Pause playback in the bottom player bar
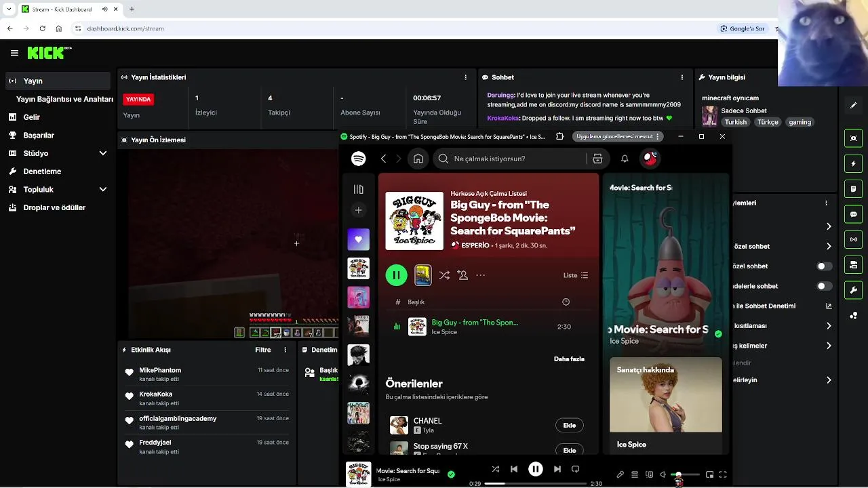Viewport: 868px width, 488px height. (x=536, y=469)
